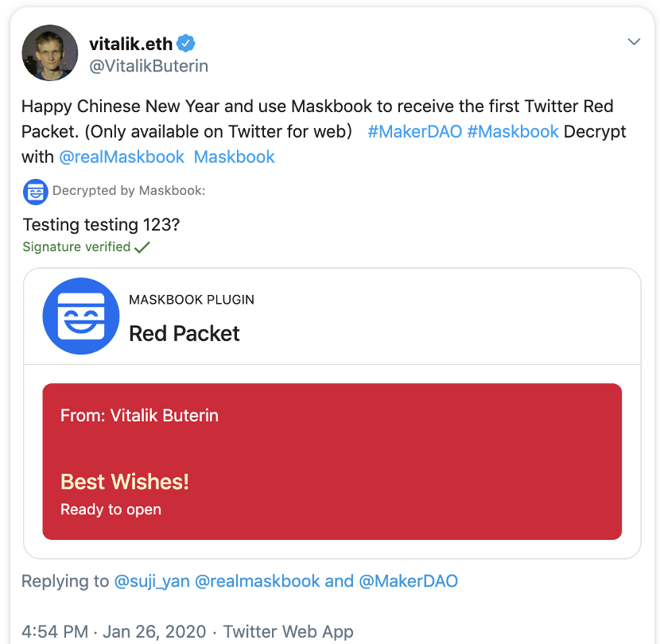
Task: Open the #Maskbook hashtag
Action: [513, 131]
